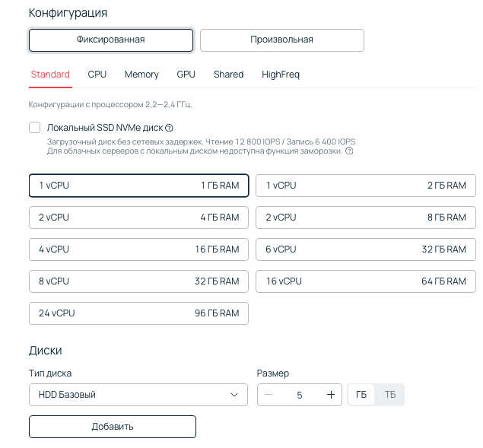
Task: Click the plus icon to increase disk size
Action: pyautogui.click(x=330, y=395)
